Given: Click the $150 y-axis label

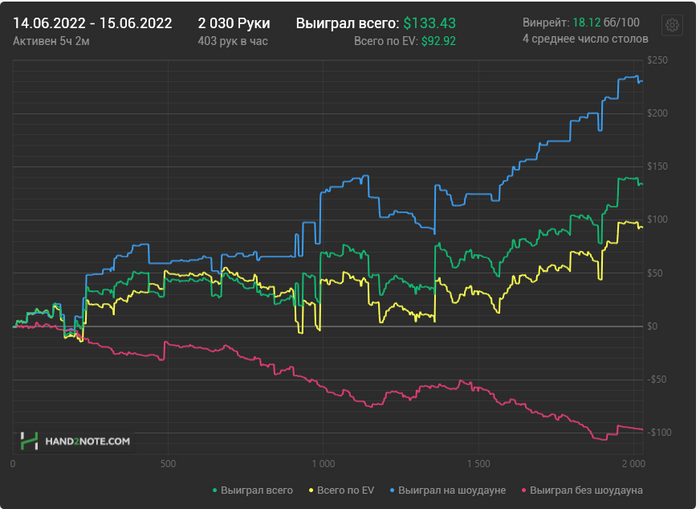Looking at the screenshot, I should [x=658, y=167].
